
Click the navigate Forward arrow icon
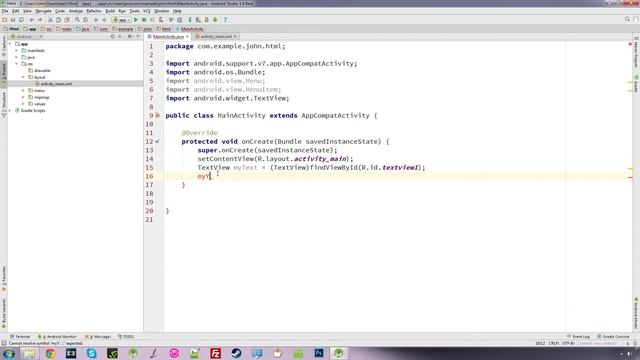[x=104, y=20]
